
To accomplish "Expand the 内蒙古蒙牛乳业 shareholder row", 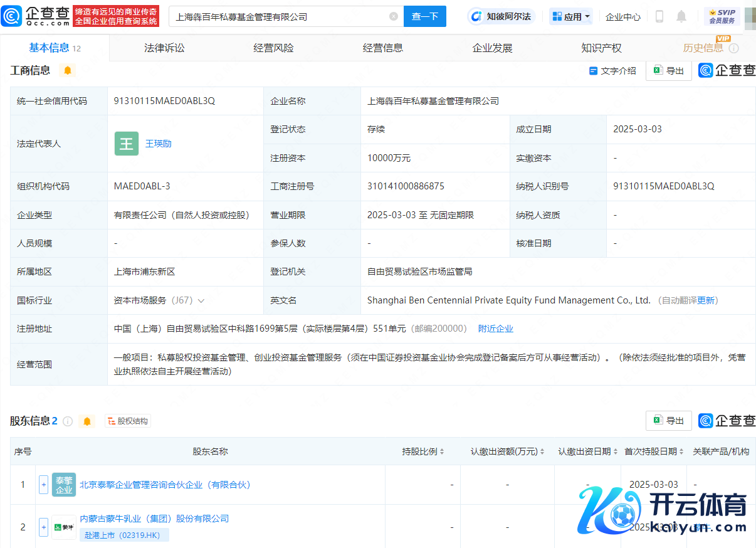I will [43, 527].
